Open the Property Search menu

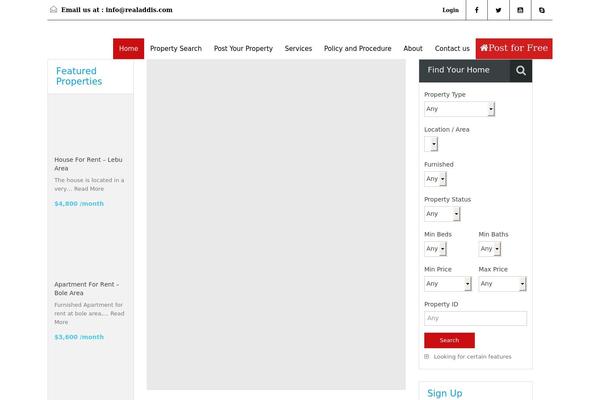pos(176,49)
